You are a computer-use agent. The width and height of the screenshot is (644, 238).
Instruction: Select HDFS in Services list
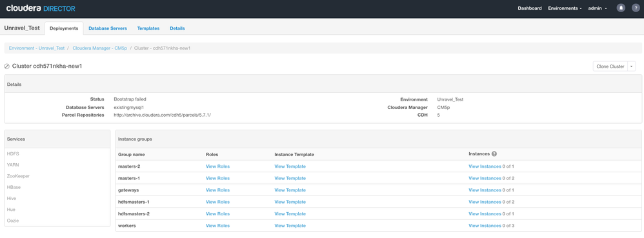pyautogui.click(x=13, y=154)
